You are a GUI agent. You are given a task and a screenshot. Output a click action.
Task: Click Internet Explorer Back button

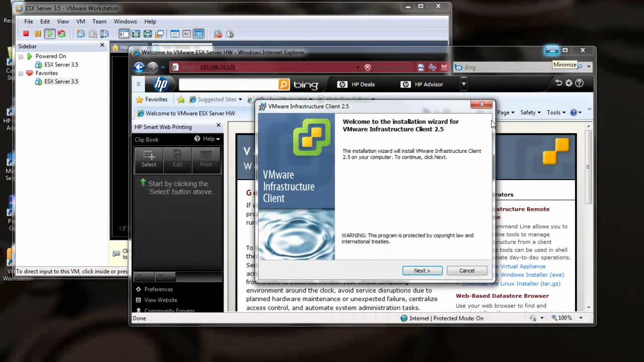pyautogui.click(x=139, y=67)
